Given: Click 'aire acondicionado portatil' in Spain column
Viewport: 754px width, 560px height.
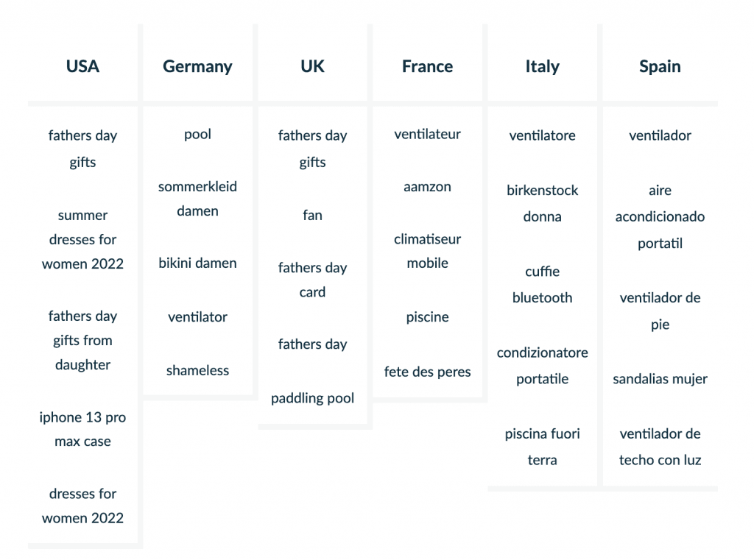Looking at the screenshot, I should pyautogui.click(x=660, y=217).
